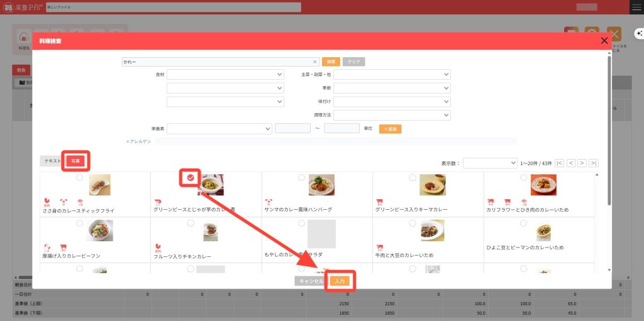
Task: Open the 調理方法 dropdown
Action: [392, 116]
